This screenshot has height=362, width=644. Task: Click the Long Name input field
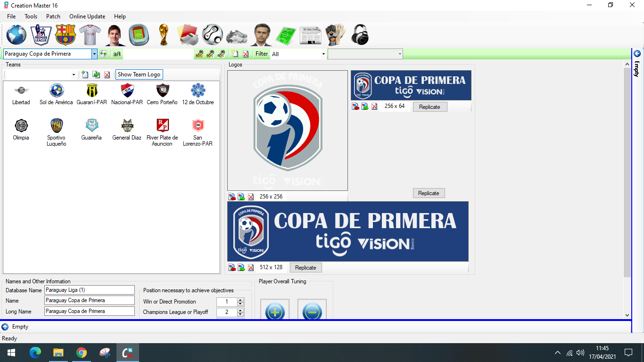[90, 311]
